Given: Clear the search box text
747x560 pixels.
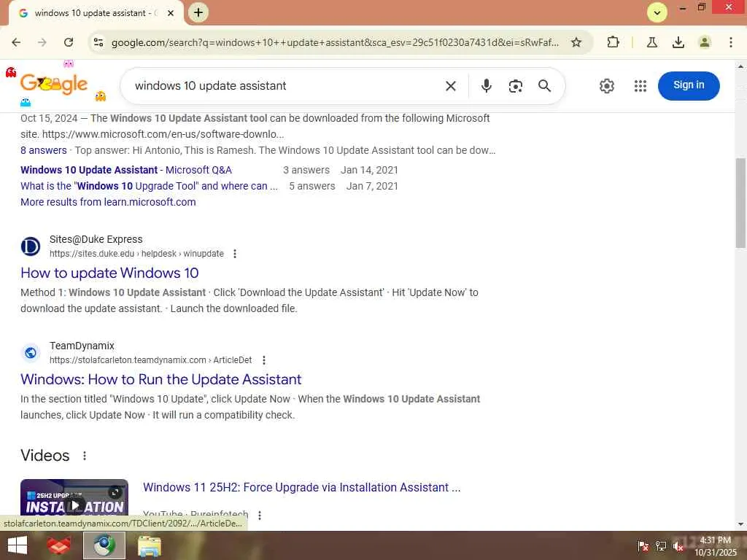Looking at the screenshot, I should click(451, 86).
